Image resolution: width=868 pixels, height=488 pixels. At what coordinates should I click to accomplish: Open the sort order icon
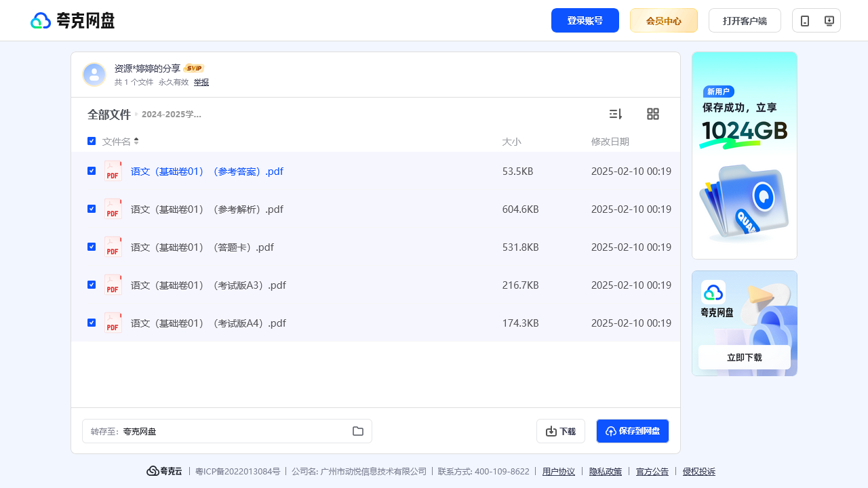point(616,114)
